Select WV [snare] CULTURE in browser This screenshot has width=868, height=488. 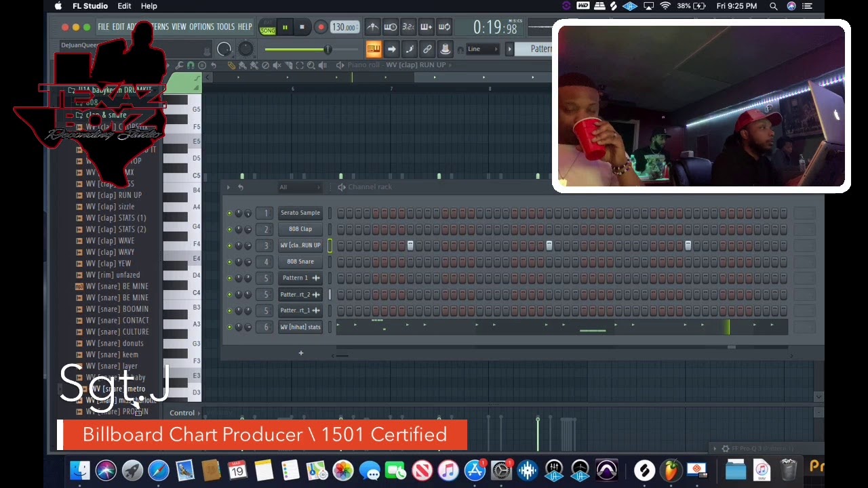point(117,332)
